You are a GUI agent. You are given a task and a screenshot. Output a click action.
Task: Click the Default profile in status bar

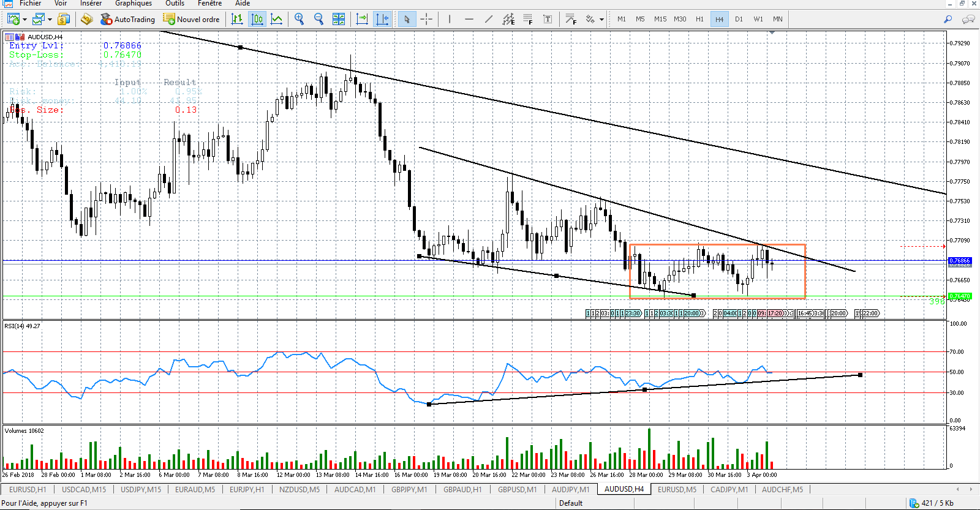tap(571, 503)
